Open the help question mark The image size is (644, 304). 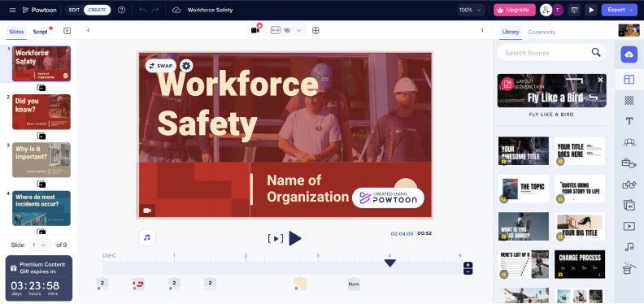point(122,10)
